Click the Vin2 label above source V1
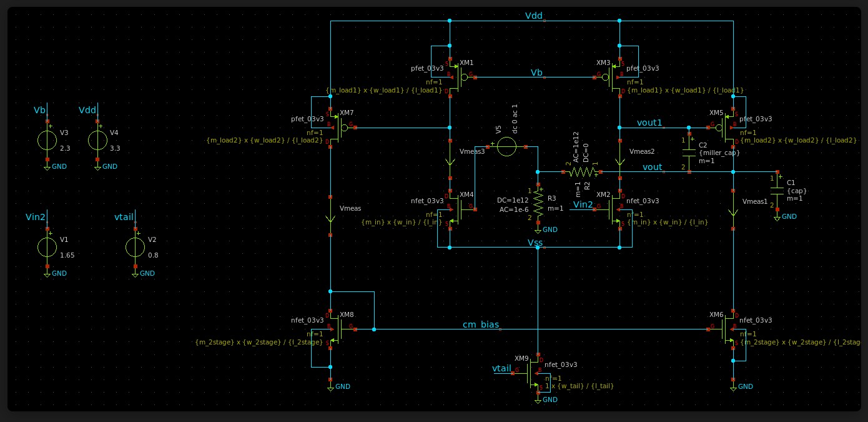The image size is (868, 422). coord(35,218)
